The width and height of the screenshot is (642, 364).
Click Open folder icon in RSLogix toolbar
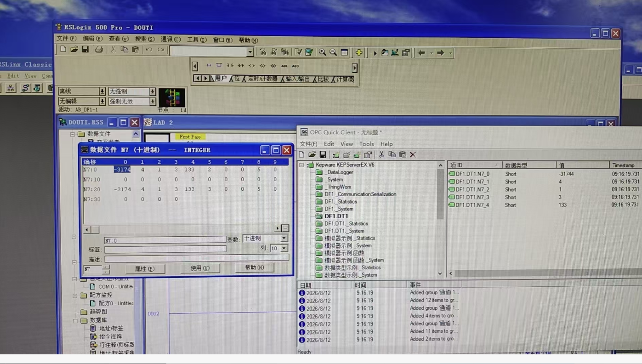74,50
